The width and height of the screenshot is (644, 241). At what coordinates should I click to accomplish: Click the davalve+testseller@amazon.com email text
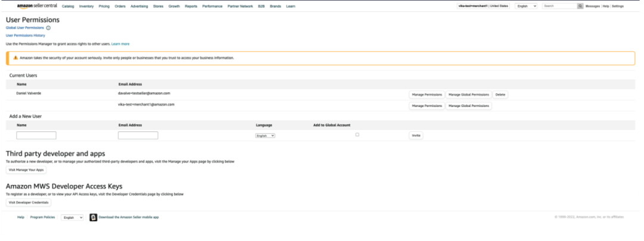point(144,93)
